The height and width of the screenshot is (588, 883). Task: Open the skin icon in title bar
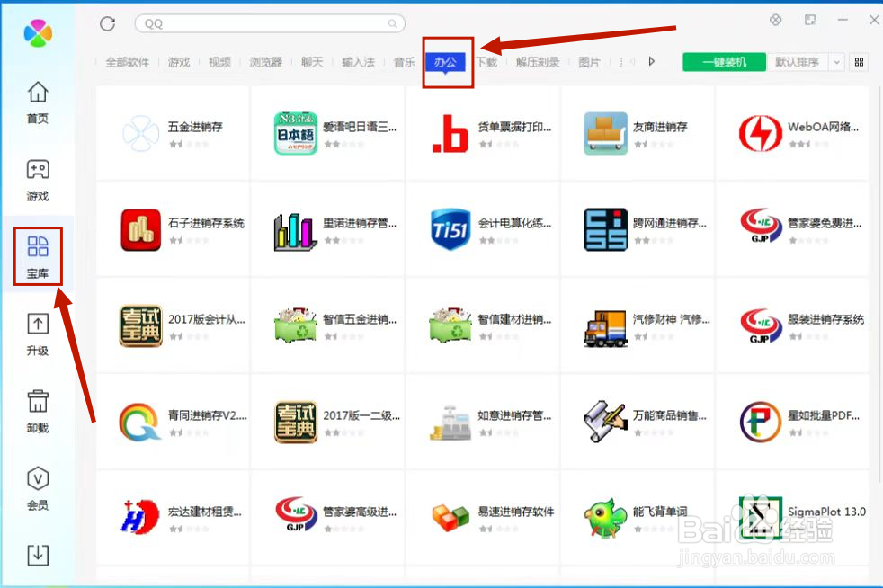[x=775, y=20]
